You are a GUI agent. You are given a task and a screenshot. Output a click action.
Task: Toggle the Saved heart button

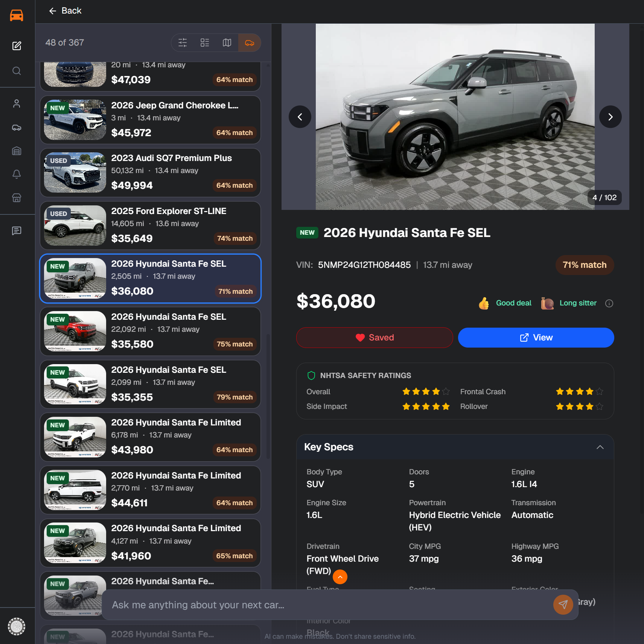(375, 338)
